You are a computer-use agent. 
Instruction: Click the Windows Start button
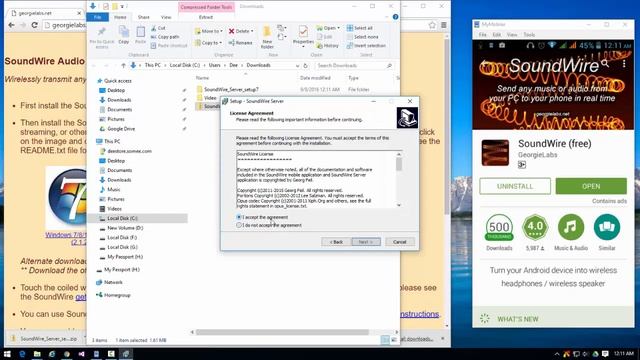pyautogui.click(x=7, y=354)
